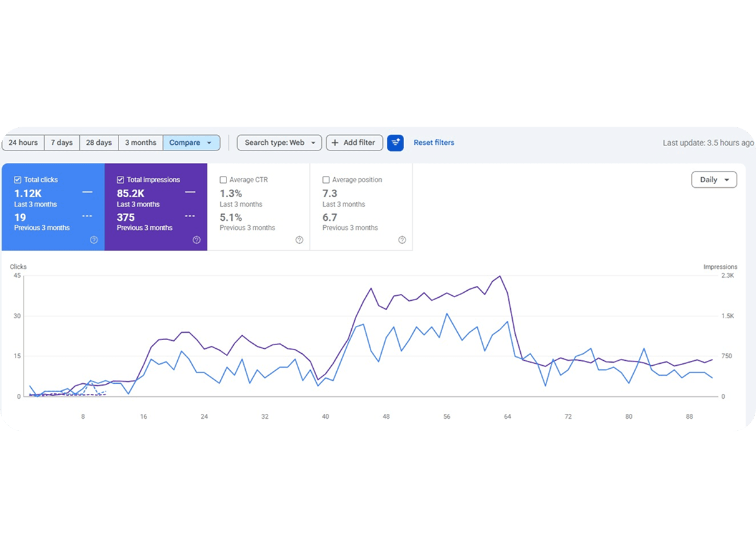Screen dimensions: 756x558
Task: Enable the Average position checkbox
Action: 326,180
